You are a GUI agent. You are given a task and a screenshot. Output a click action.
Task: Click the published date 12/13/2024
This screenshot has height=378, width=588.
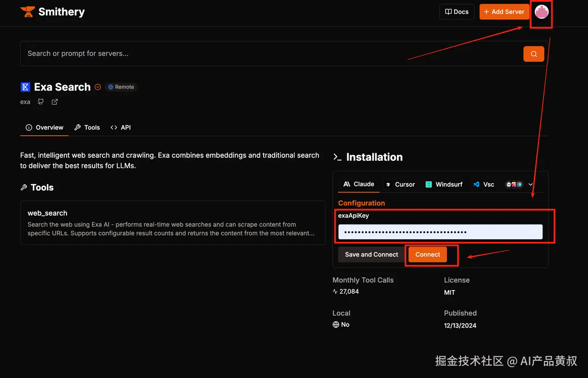pyautogui.click(x=460, y=326)
